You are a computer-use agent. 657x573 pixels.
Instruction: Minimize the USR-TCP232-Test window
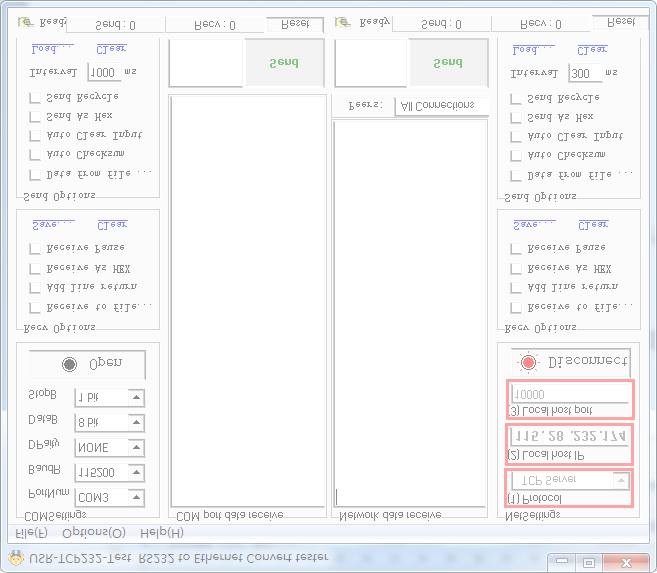click(562, 561)
